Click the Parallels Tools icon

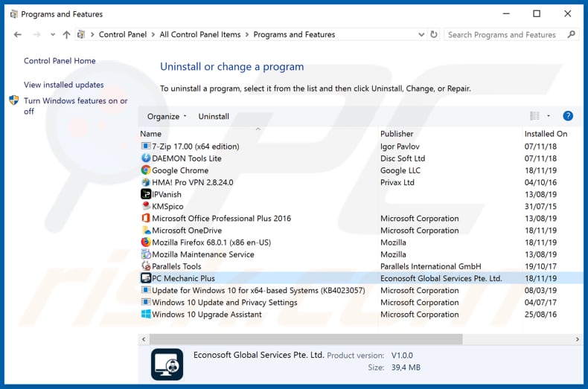point(146,266)
